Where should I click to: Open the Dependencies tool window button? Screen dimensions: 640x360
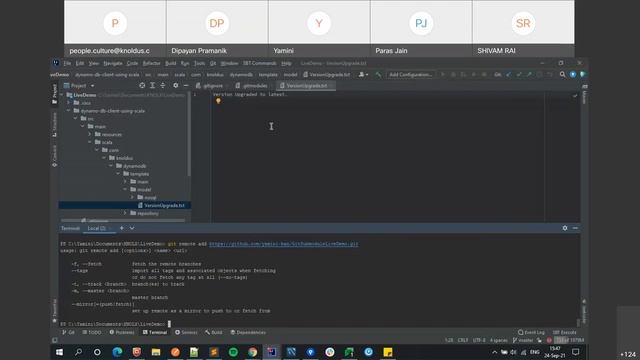click(x=248, y=333)
